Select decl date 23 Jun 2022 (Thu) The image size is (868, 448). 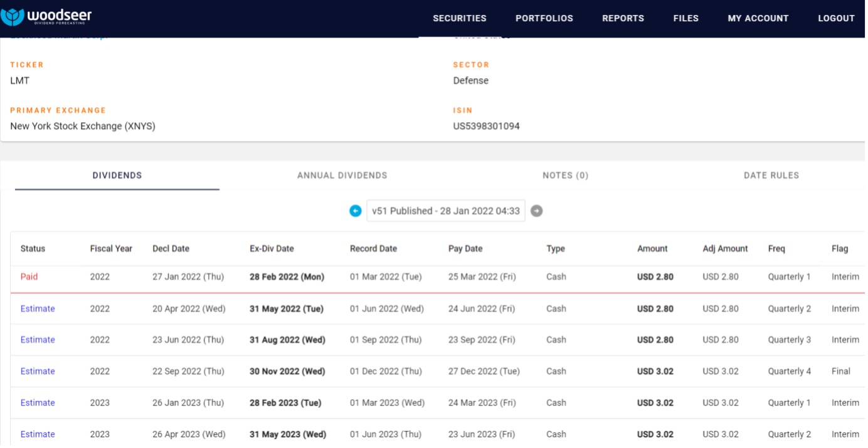tap(188, 340)
